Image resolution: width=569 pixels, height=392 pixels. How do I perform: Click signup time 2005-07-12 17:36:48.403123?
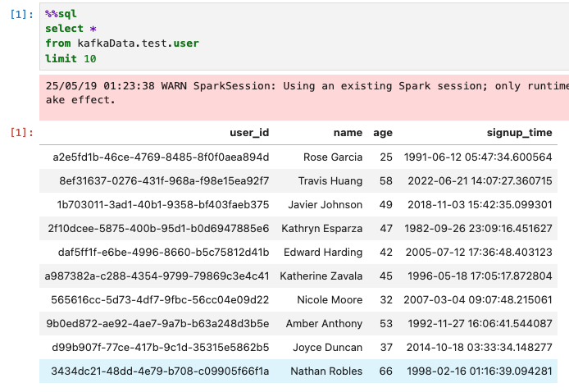click(479, 252)
